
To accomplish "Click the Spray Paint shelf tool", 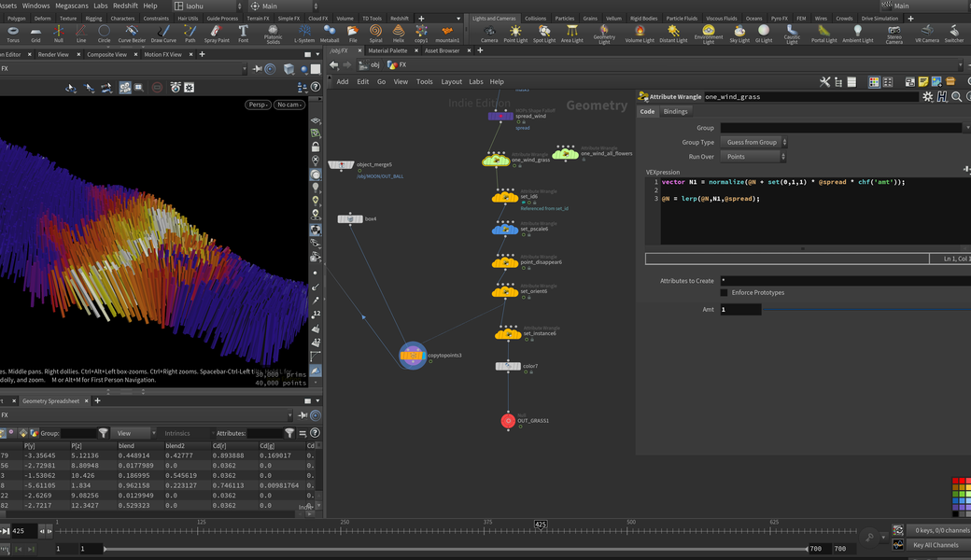I will [217, 33].
